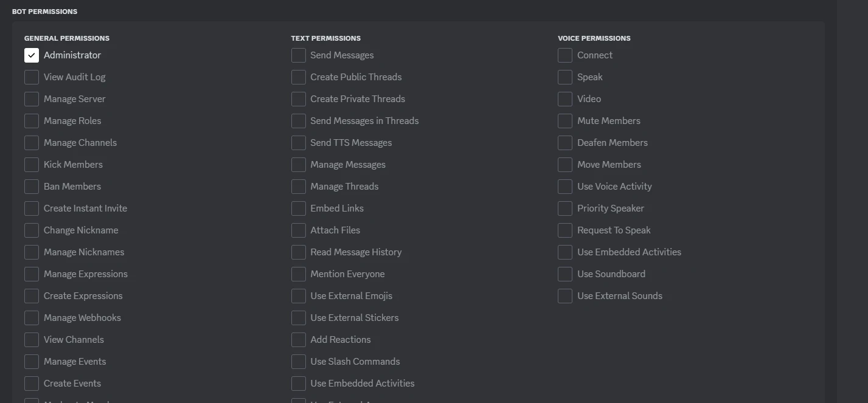Check Create Public Threads permission

(299, 77)
